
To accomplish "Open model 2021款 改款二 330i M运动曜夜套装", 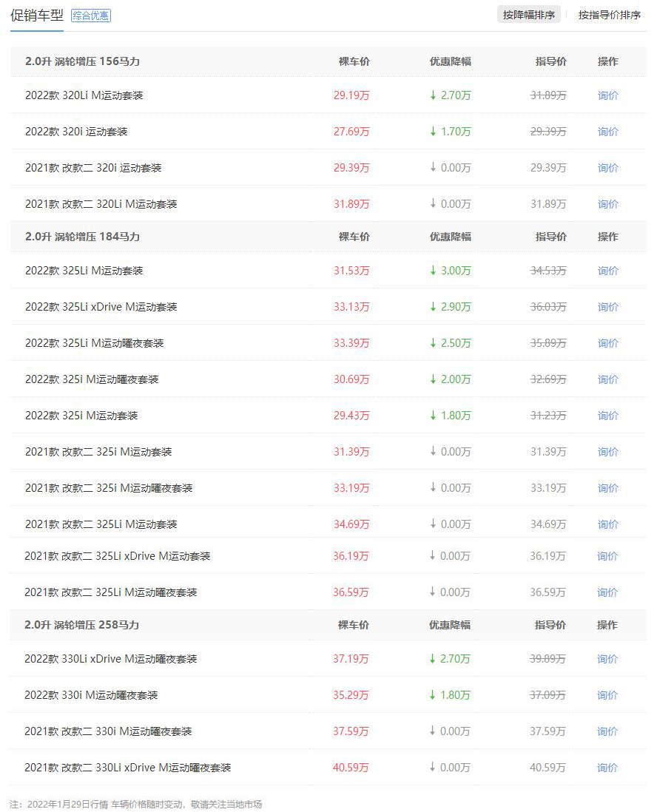I will click(x=108, y=731).
